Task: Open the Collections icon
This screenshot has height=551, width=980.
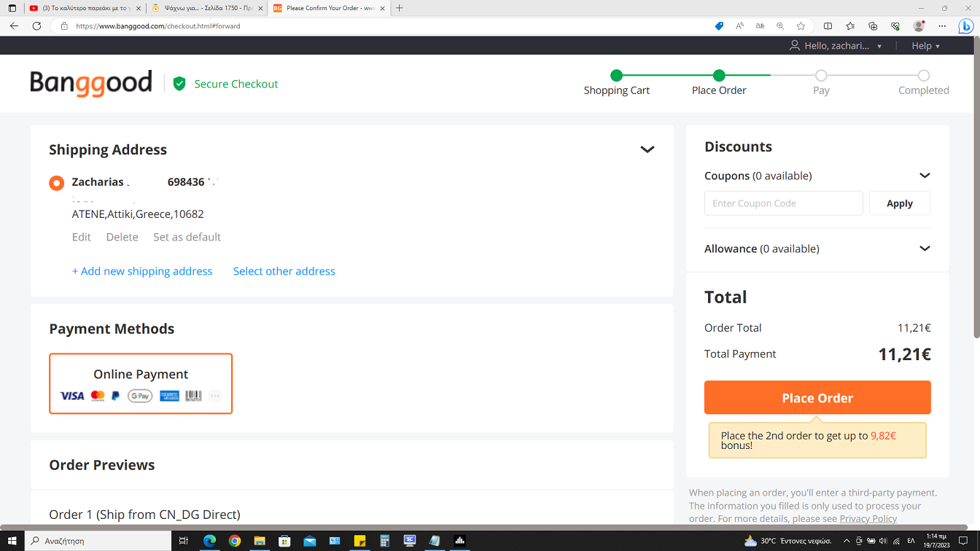Action: coord(873,26)
